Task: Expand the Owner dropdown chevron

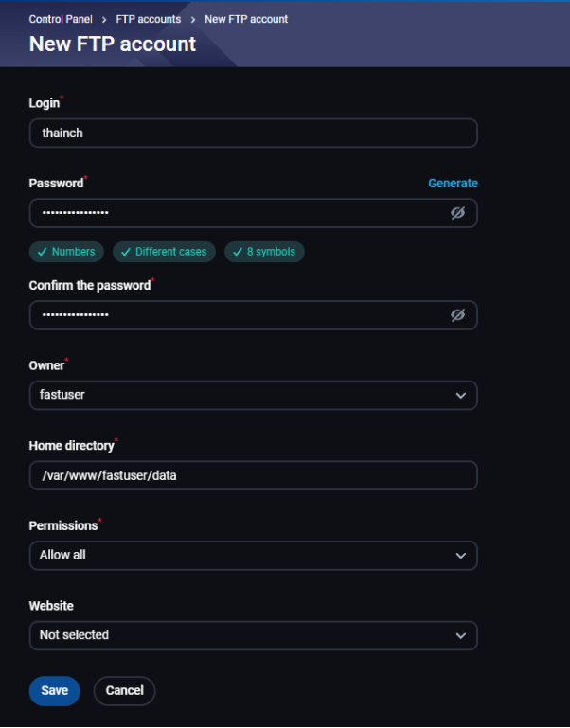Action: [x=460, y=395]
